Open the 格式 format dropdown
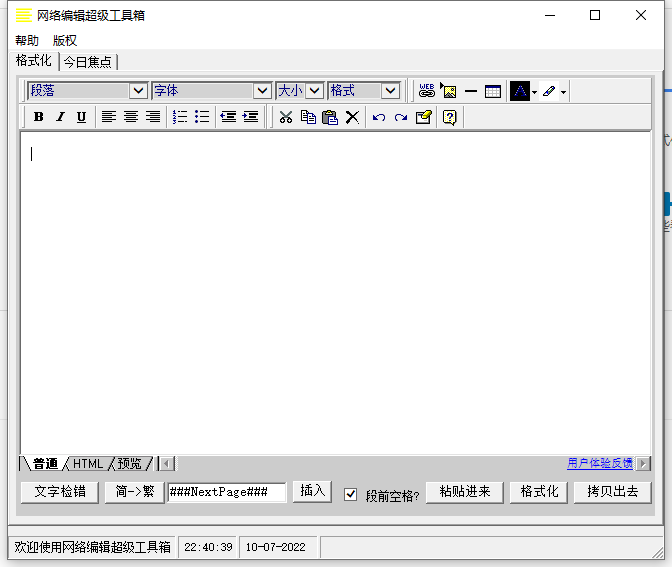This screenshot has width=672, height=567. pos(390,91)
